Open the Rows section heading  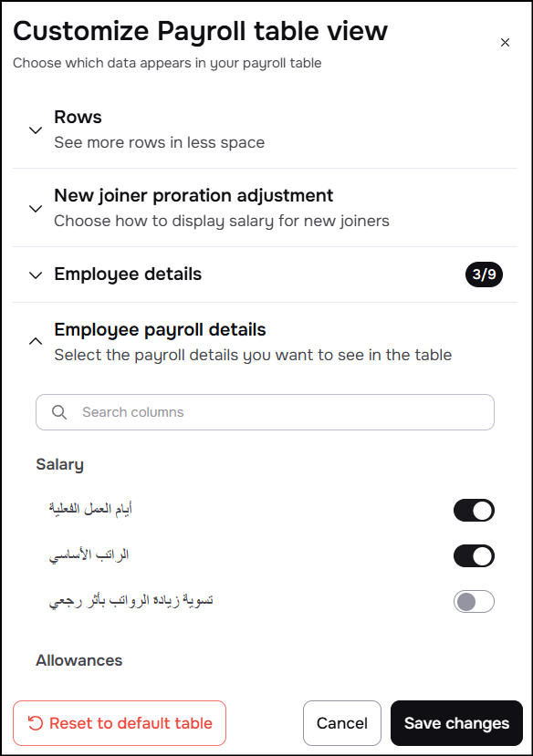coord(78,117)
